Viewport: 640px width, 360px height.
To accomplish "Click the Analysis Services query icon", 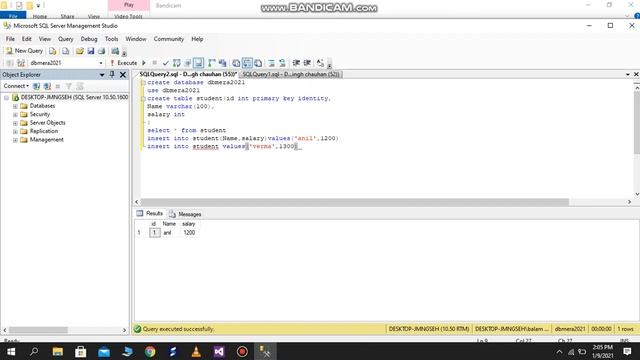I will tap(65, 51).
